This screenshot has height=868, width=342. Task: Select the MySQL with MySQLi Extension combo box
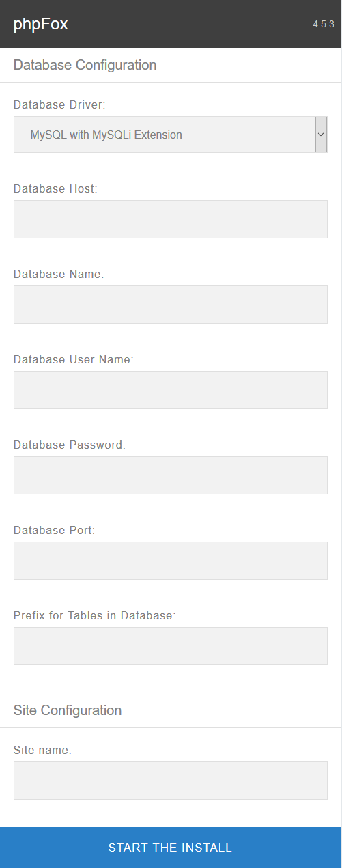click(x=171, y=135)
